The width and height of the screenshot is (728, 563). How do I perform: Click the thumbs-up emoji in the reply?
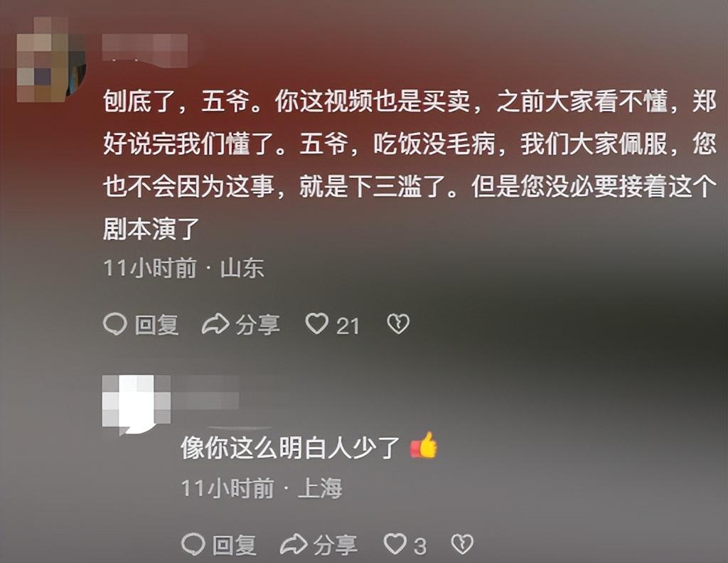coord(424,446)
